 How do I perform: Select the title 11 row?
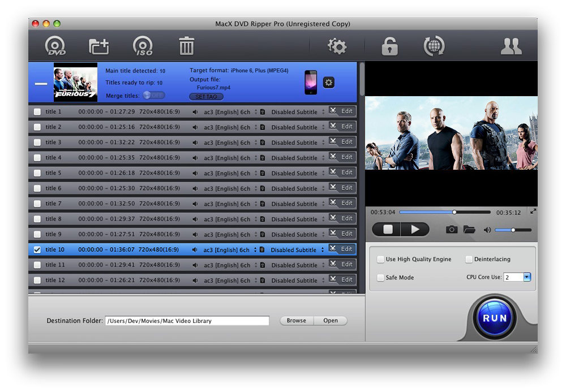point(192,265)
